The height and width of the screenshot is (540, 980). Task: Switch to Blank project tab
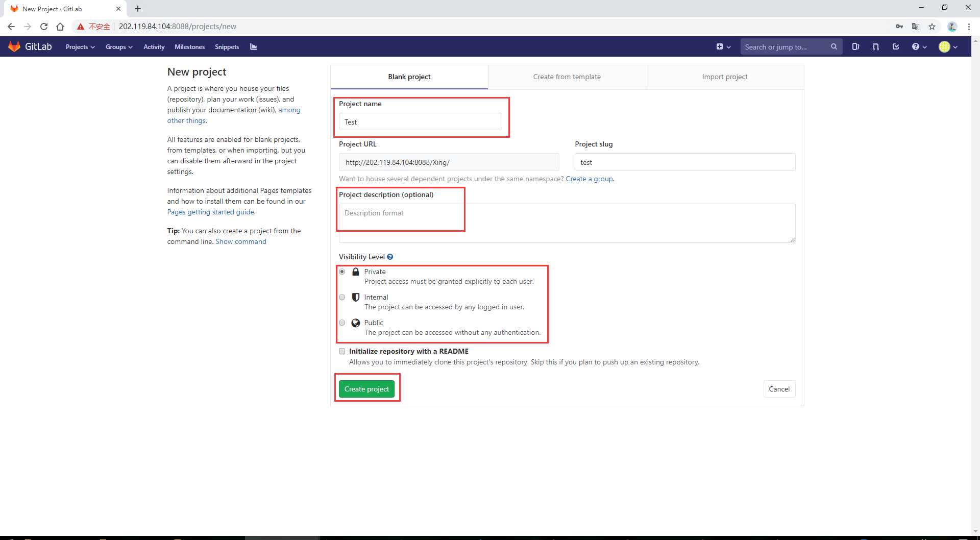pos(409,77)
